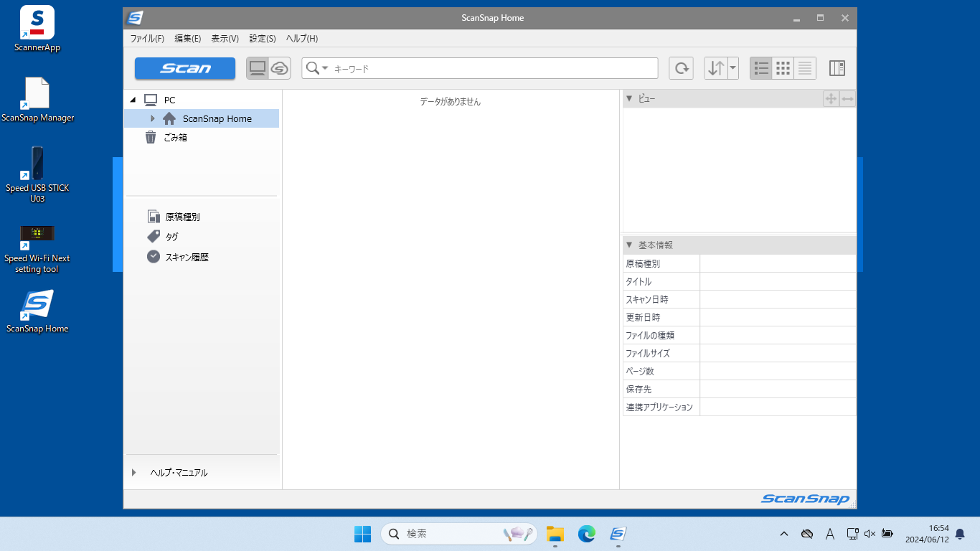This screenshot has height=551, width=980.
Task: Click the fit-width arrows icon in view panel
Action: click(x=847, y=99)
